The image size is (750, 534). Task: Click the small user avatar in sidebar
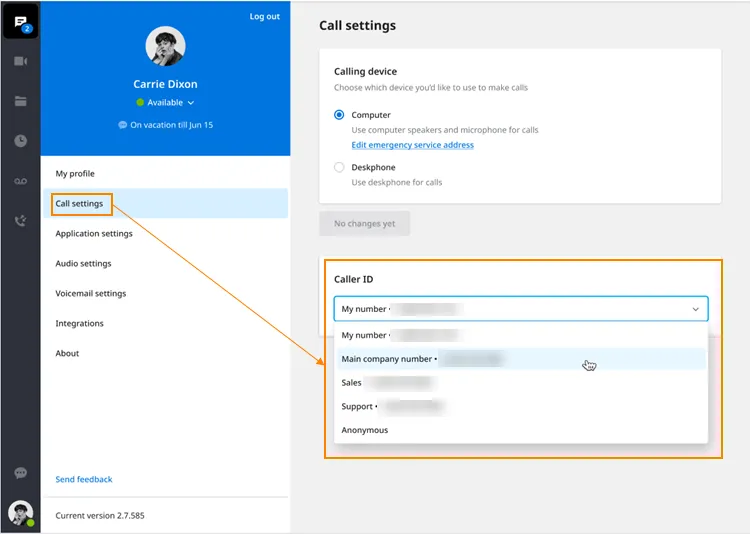pos(21,512)
